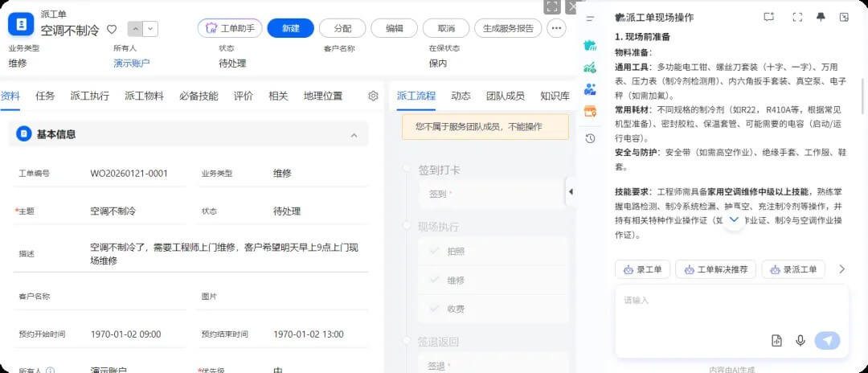Click the hamburger menu icon in AI panel

click(x=591, y=18)
